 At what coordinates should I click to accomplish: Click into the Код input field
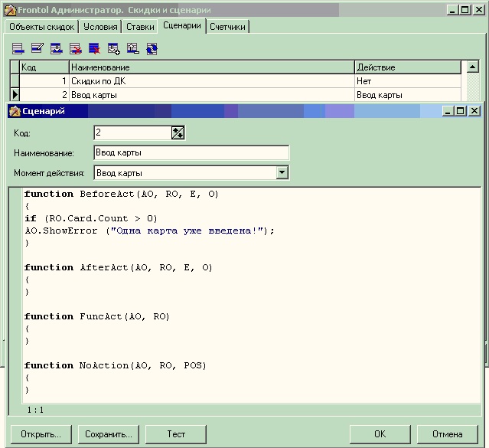click(x=132, y=132)
